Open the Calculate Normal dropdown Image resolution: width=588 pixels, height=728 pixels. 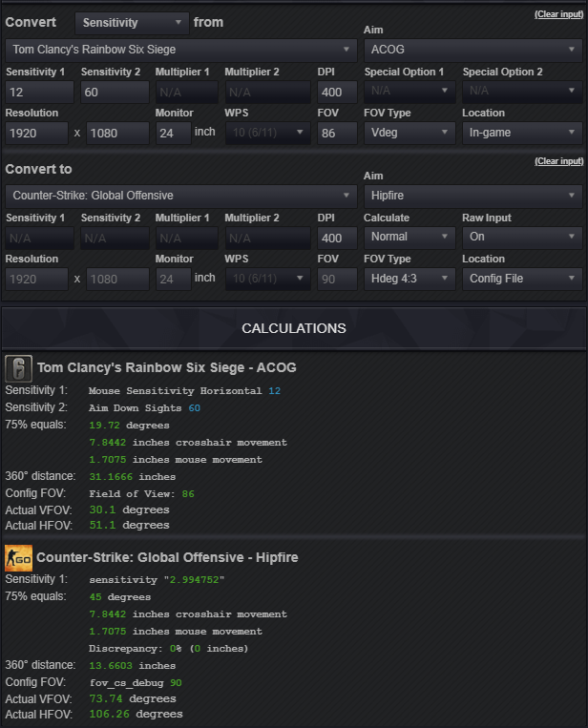coord(409,237)
